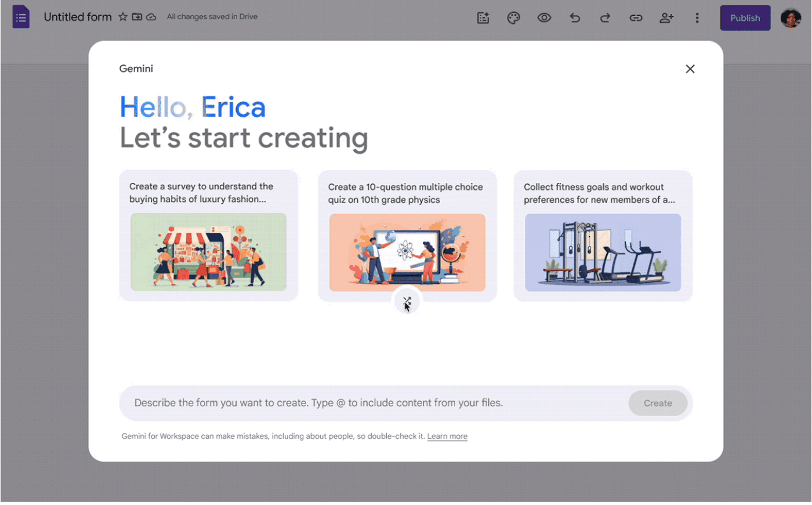Open the Learn more link
Image resolution: width=812 pixels, height=505 pixels.
[x=447, y=437]
